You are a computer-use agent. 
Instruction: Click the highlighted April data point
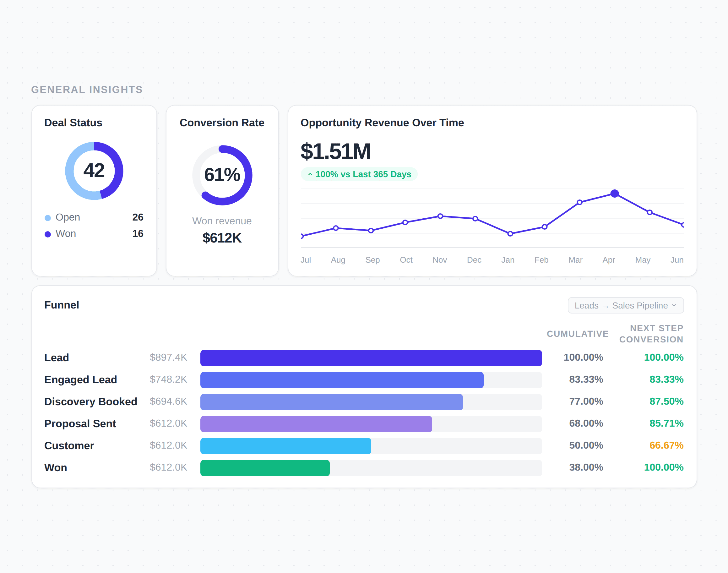click(x=614, y=194)
